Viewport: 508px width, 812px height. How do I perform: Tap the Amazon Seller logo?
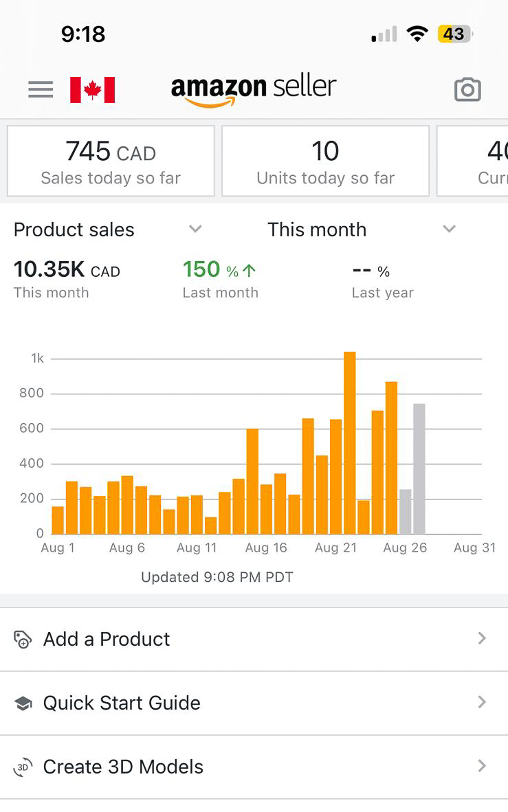pos(254,90)
